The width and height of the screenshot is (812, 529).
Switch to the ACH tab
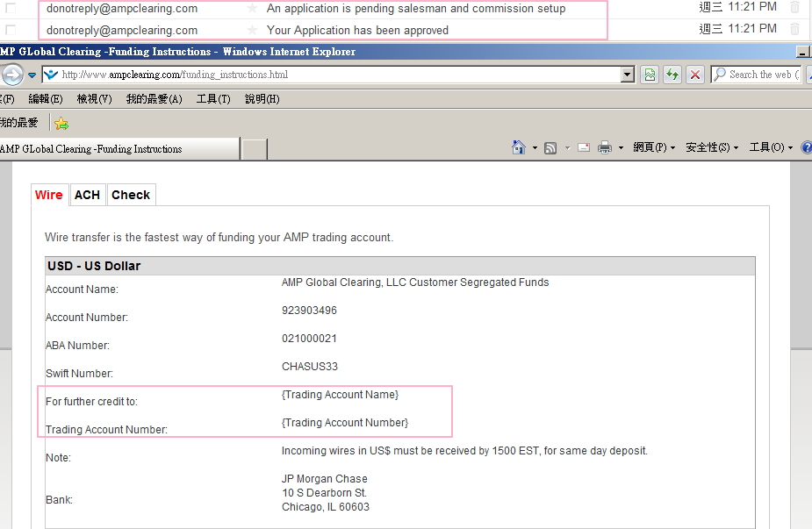point(87,195)
